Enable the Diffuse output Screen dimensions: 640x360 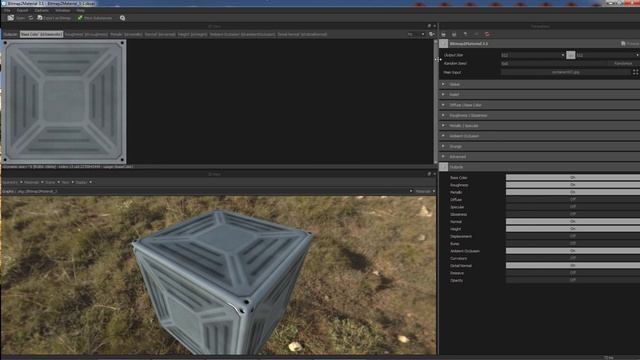(573, 200)
